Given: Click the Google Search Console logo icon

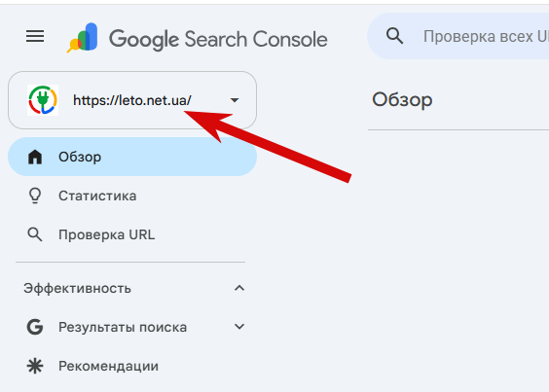Looking at the screenshot, I should click(83, 38).
